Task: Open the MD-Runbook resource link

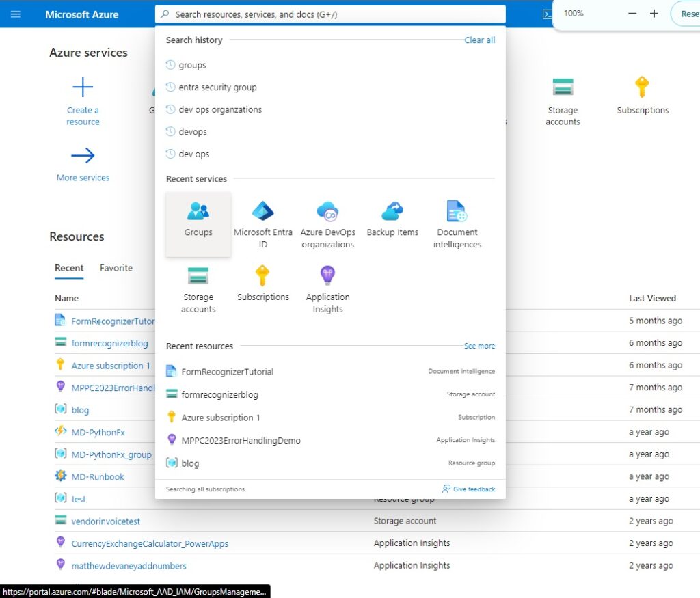Action: click(98, 476)
